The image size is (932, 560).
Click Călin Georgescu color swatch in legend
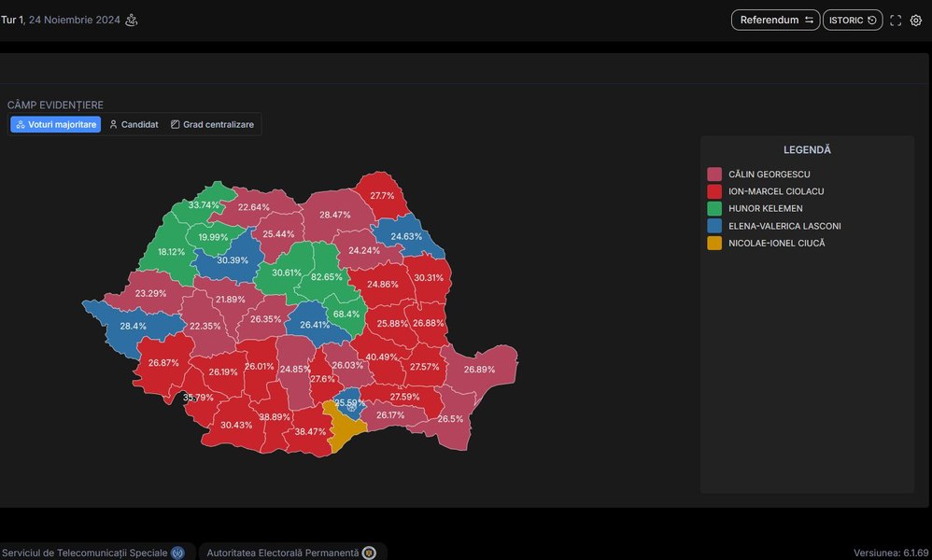(x=714, y=174)
